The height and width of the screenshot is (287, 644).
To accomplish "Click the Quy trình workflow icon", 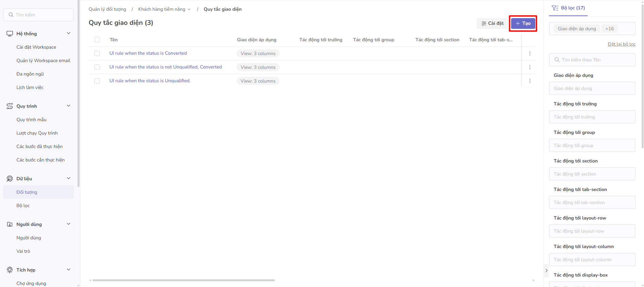I will pyautogui.click(x=10, y=106).
